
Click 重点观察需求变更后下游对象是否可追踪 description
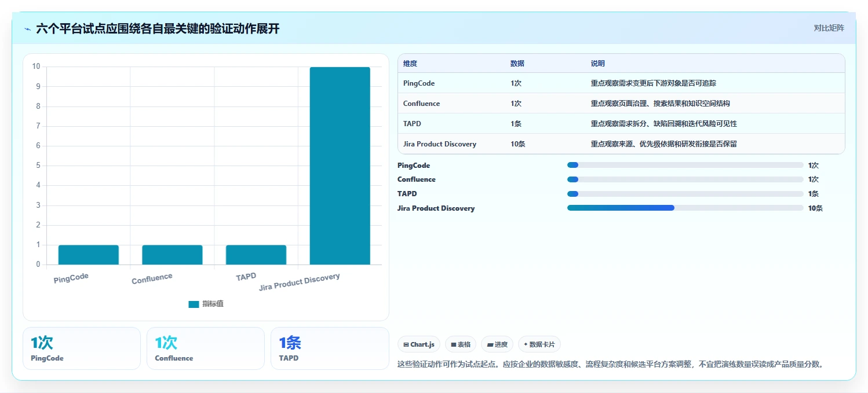pos(654,83)
